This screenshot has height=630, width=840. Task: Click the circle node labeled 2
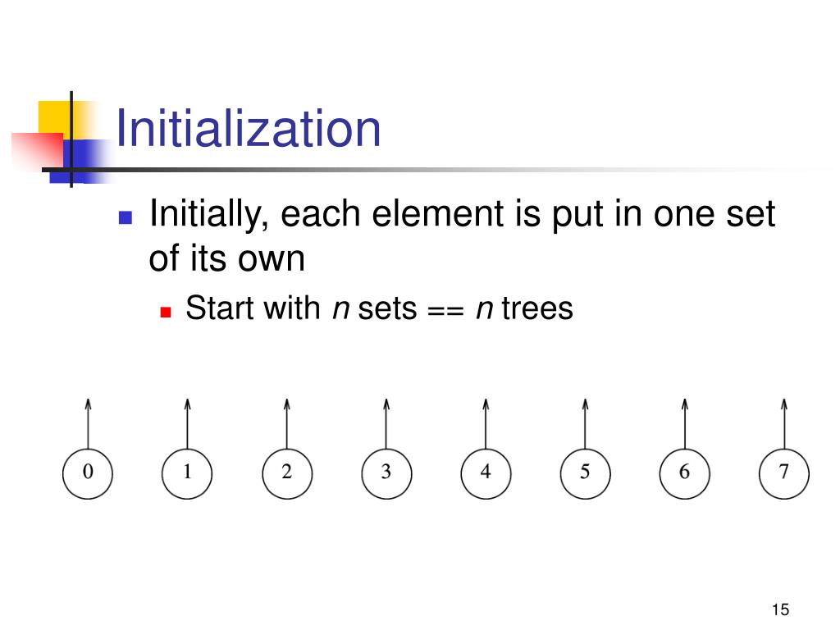[287, 473]
